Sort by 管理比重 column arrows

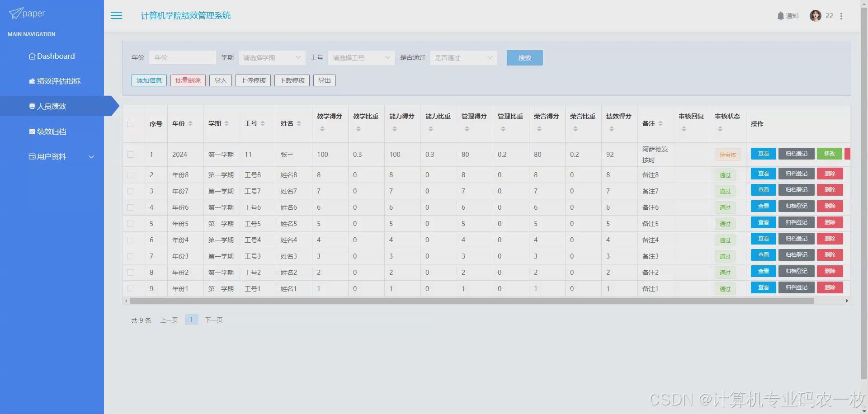(x=503, y=129)
